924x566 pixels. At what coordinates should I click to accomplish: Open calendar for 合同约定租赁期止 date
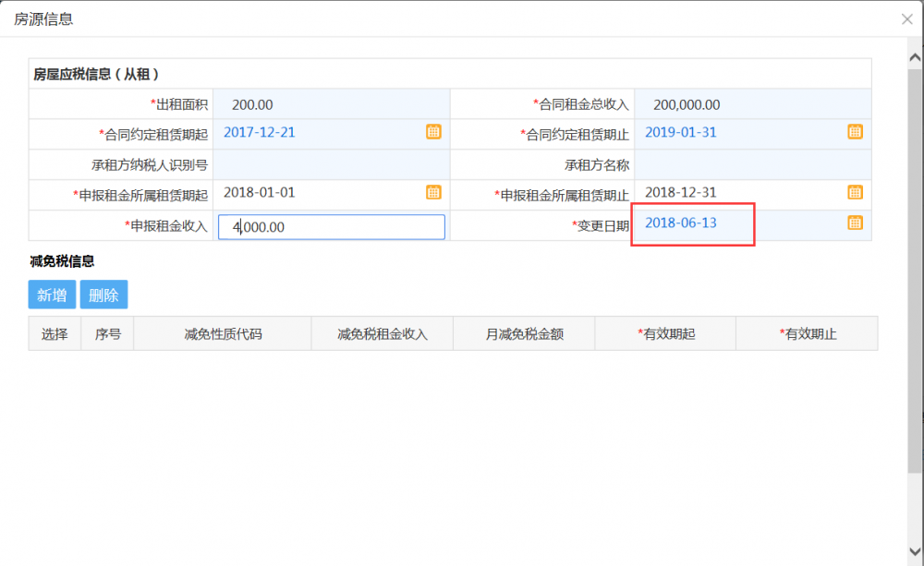tap(855, 132)
